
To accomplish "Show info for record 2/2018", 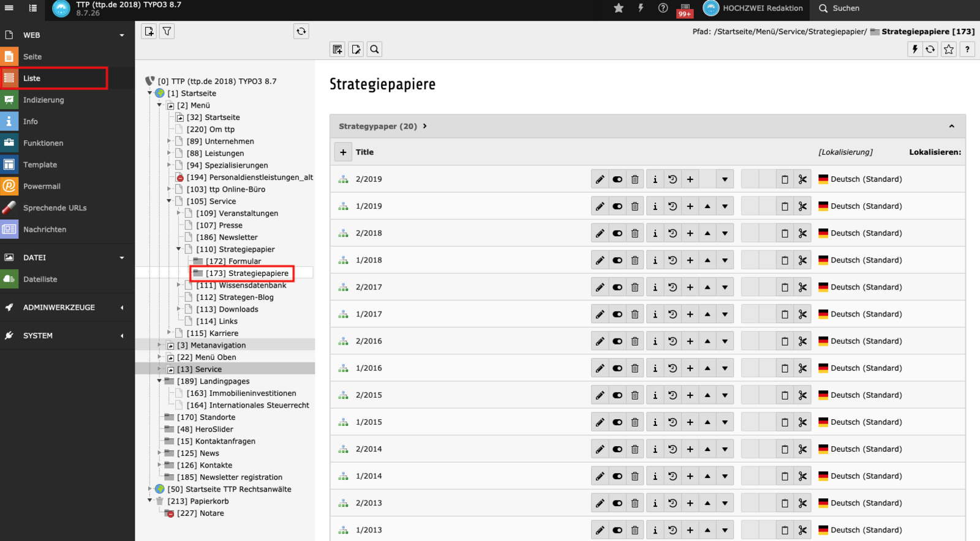I will [655, 233].
